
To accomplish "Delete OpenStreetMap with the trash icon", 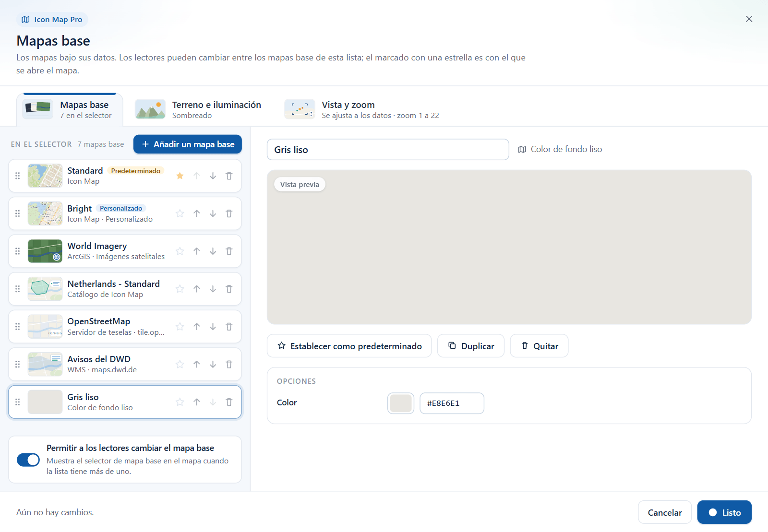I will coord(229,327).
